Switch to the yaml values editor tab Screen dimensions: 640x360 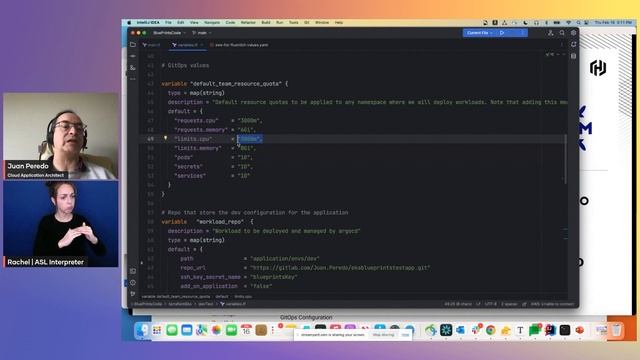[x=239, y=45]
